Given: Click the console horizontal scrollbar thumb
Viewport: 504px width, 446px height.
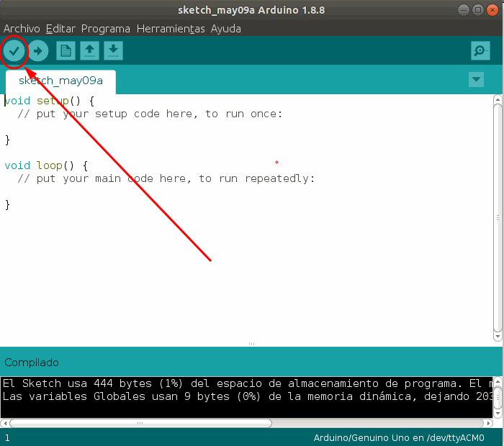Looking at the screenshot, I should (x=141, y=423).
